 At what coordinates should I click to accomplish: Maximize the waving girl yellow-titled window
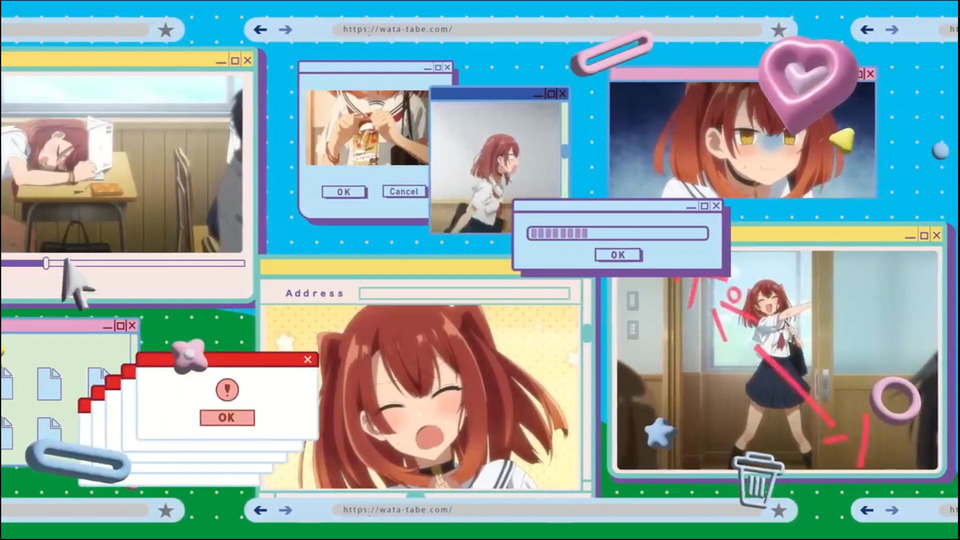[924, 235]
